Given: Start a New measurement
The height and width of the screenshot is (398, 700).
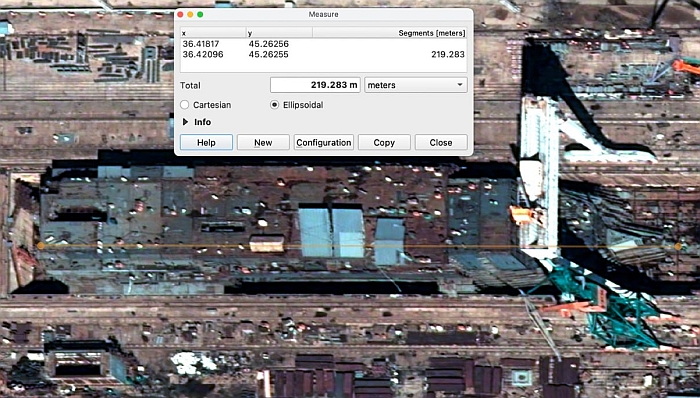Looking at the screenshot, I should point(263,142).
